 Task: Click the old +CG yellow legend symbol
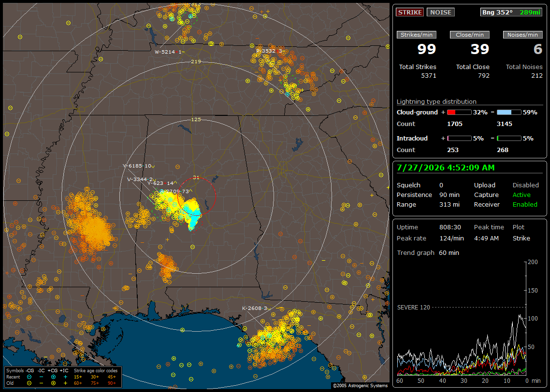click(53, 383)
